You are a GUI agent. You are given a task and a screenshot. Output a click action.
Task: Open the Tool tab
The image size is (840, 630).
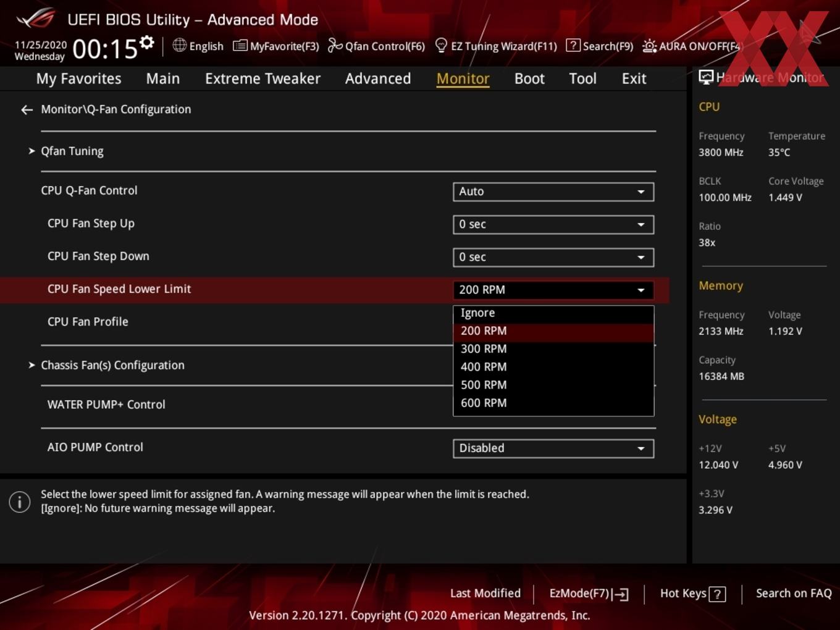(582, 78)
